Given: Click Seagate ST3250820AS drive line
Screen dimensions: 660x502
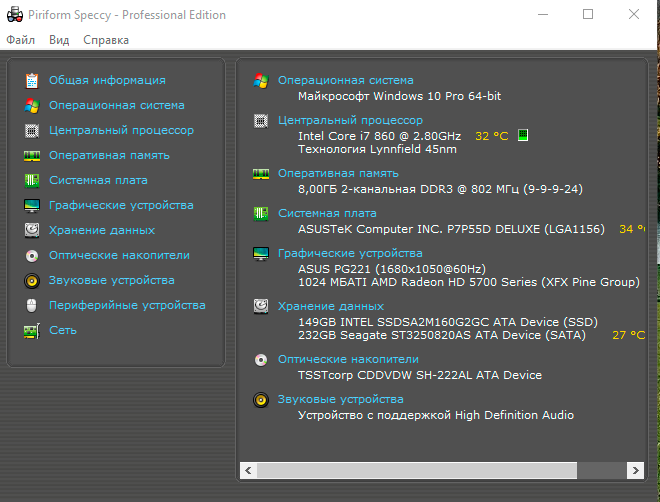Looking at the screenshot, I should 442,335.
